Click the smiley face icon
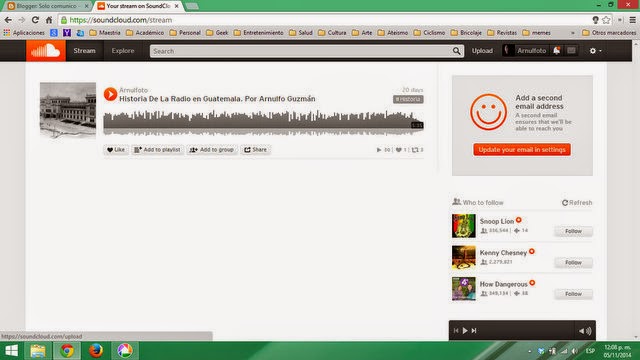The image size is (640, 360). 488,112
